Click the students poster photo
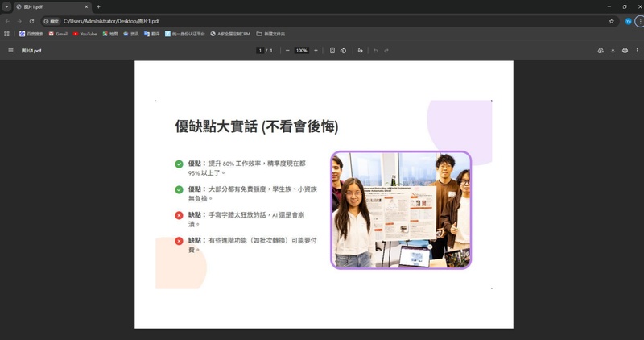The width and height of the screenshot is (644, 340). pos(401,210)
